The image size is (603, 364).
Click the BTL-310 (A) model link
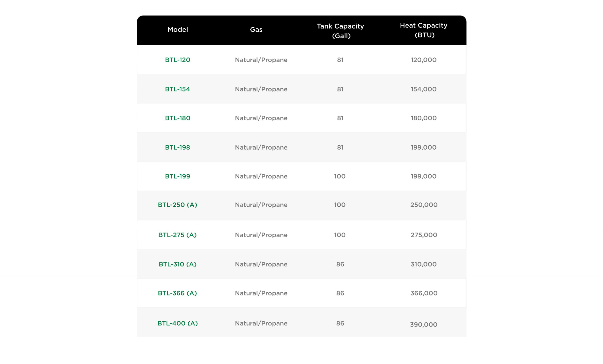click(x=177, y=264)
